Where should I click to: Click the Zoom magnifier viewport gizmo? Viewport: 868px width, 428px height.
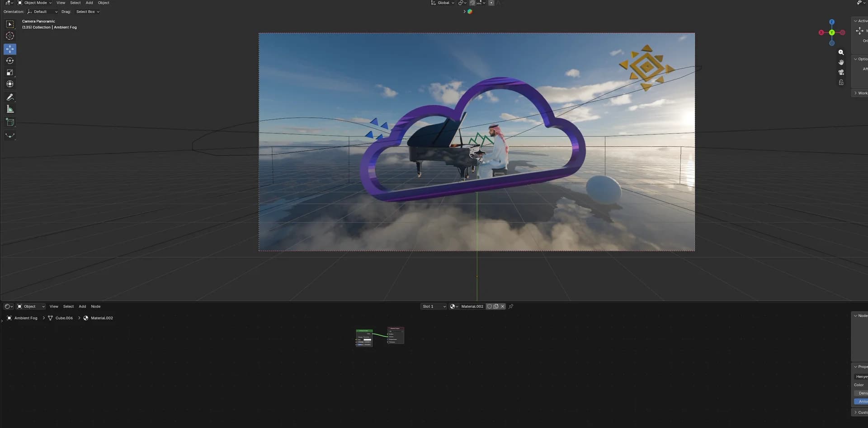pos(841,52)
